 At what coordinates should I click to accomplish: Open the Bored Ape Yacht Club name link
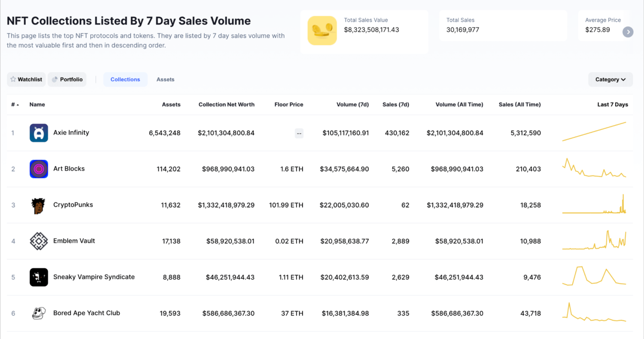[x=87, y=313]
